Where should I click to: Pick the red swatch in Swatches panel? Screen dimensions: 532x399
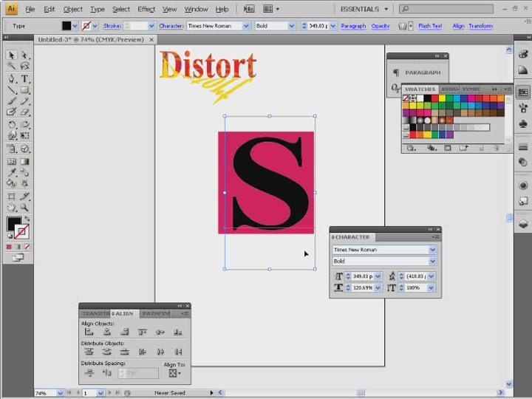pos(434,98)
